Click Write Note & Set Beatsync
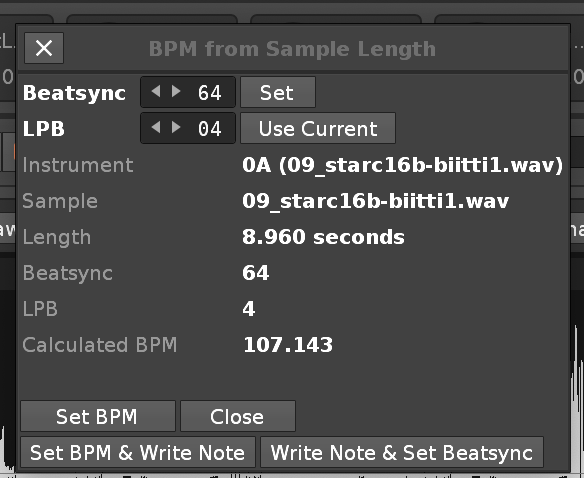Image resolution: width=584 pixels, height=478 pixels. [x=402, y=452]
